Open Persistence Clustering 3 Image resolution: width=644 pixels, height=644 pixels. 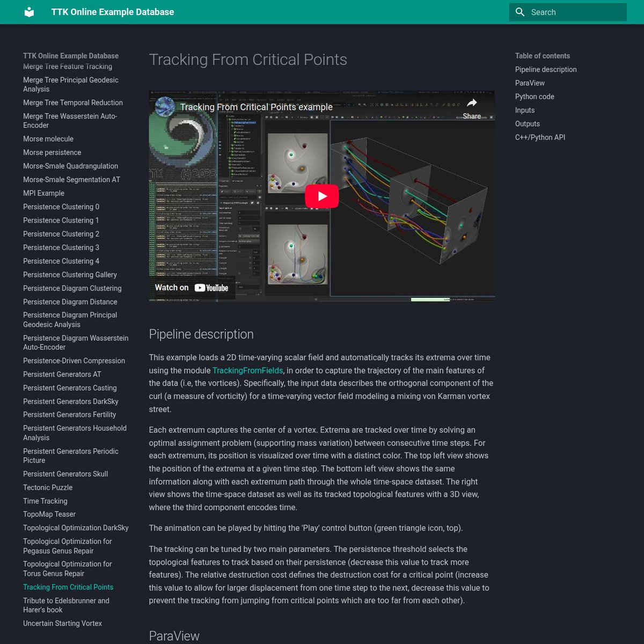(x=61, y=247)
